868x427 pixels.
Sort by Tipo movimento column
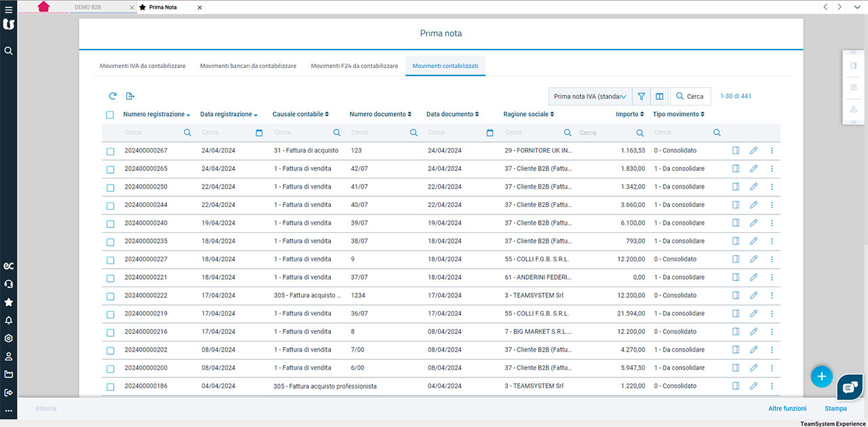point(679,114)
